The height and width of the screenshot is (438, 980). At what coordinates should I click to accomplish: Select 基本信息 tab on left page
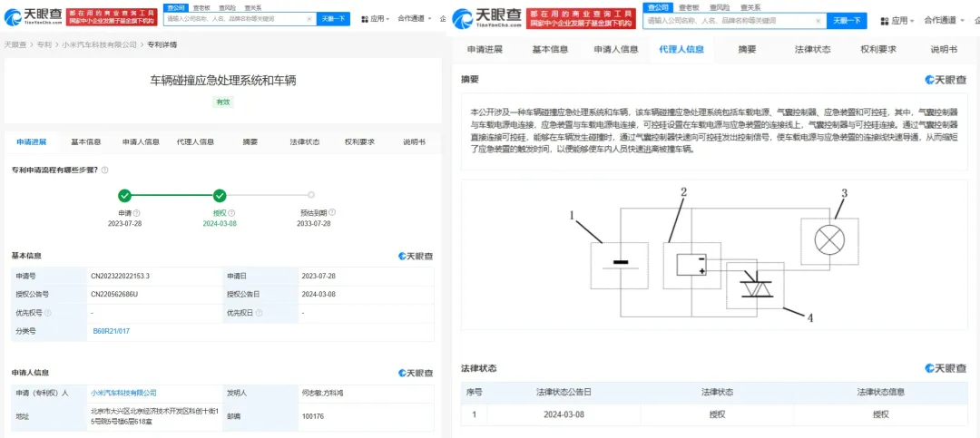click(x=86, y=141)
